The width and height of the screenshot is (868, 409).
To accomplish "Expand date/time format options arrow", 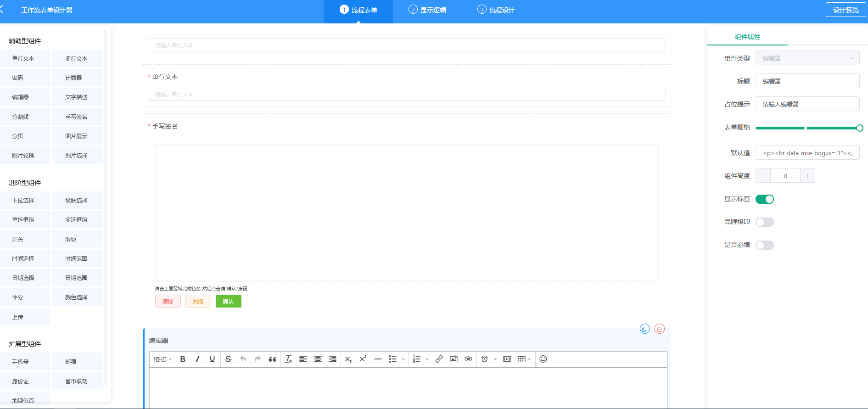I will [x=495, y=359].
